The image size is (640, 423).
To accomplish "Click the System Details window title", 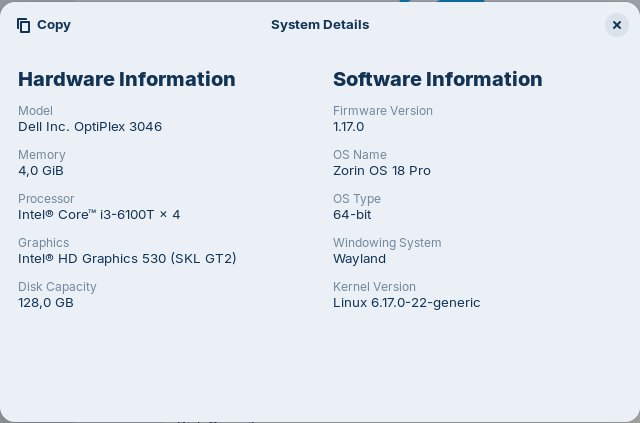I will click(320, 25).
